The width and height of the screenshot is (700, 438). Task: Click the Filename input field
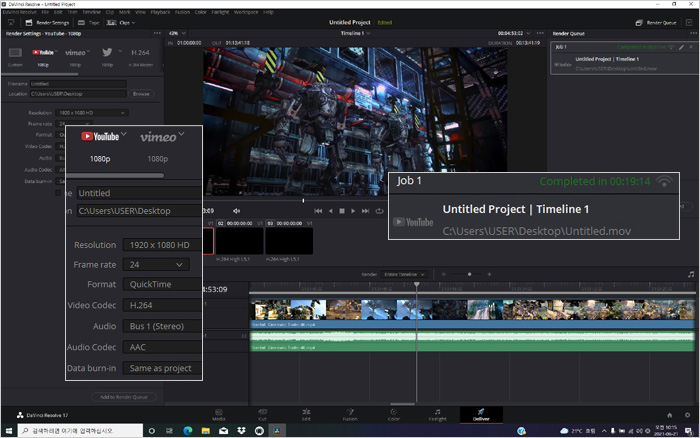(x=78, y=83)
